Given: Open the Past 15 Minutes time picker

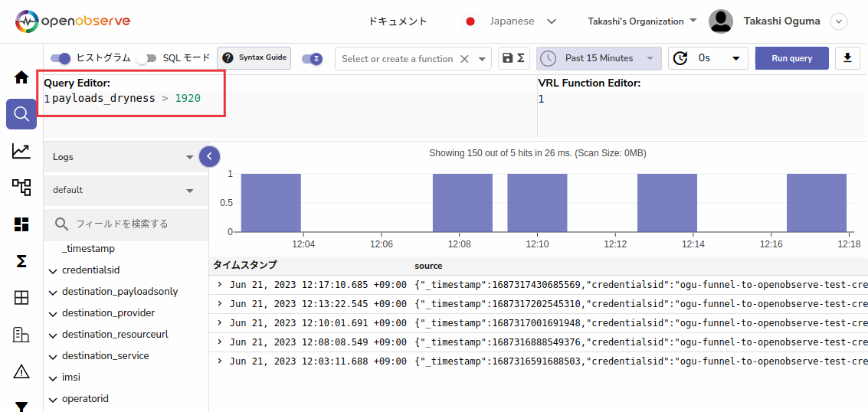Looking at the screenshot, I should pyautogui.click(x=598, y=58).
